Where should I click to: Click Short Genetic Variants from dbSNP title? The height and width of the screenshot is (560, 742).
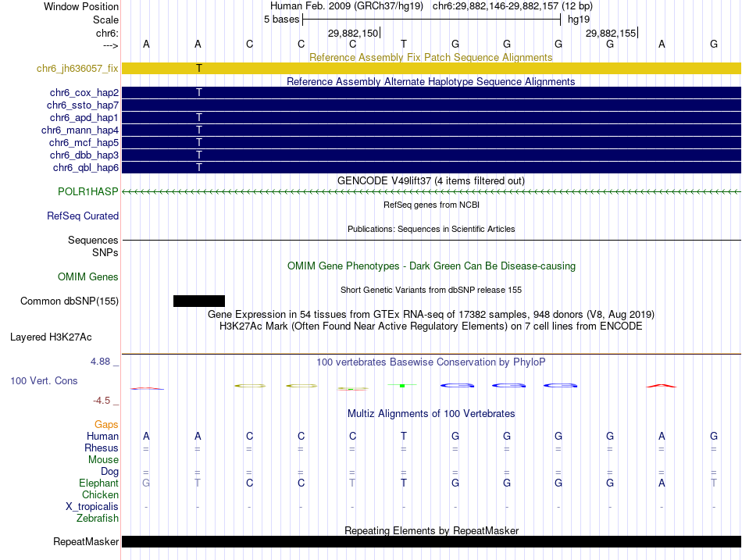(x=431, y=290)
